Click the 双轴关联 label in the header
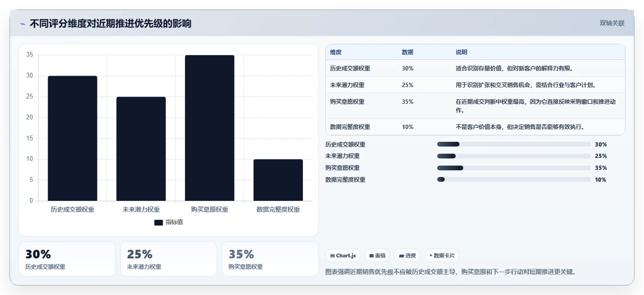 click(x=612, y=23)
